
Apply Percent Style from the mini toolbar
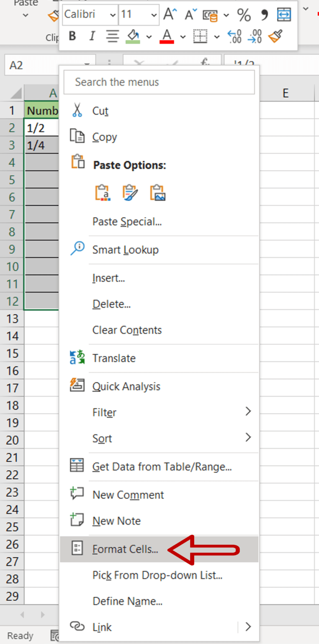click(x=244, y=14)
